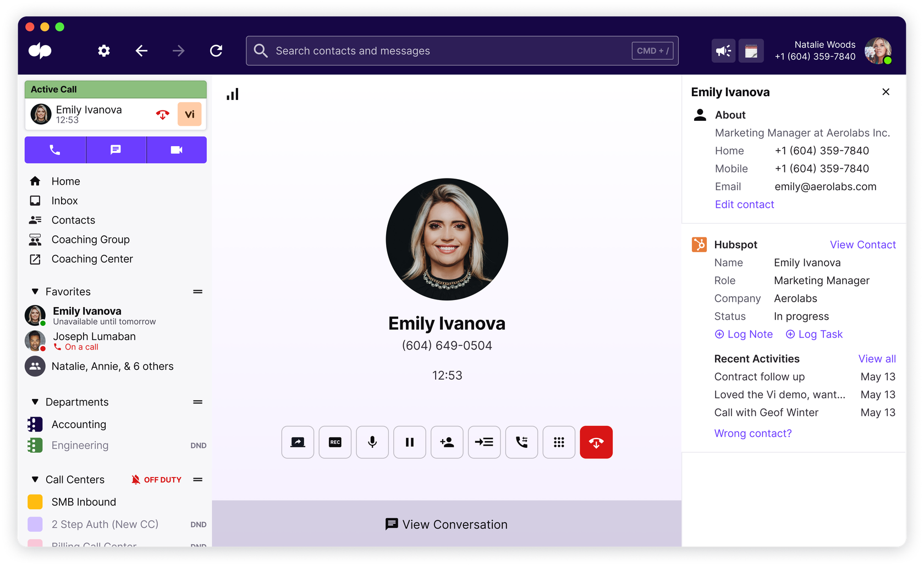Hang up from the Active Call card
The height and width of the screenshot is (566, 924).
point(163,114)
